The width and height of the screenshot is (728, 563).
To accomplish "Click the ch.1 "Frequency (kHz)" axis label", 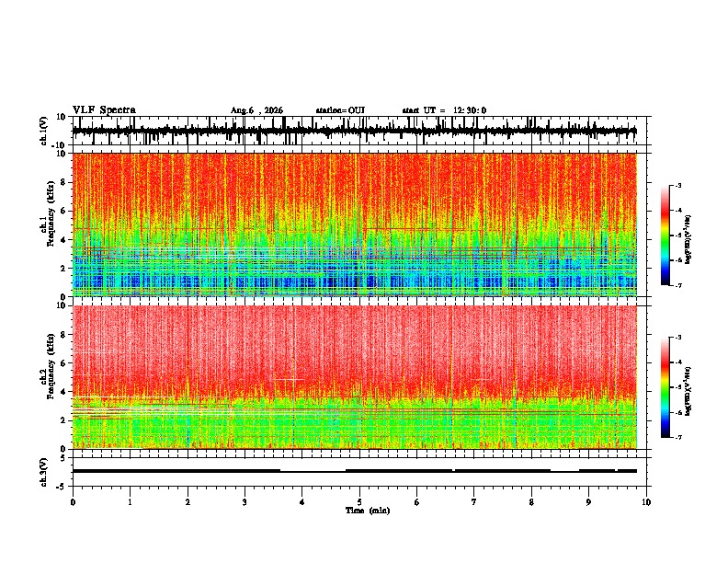I will tap(51, 214).
